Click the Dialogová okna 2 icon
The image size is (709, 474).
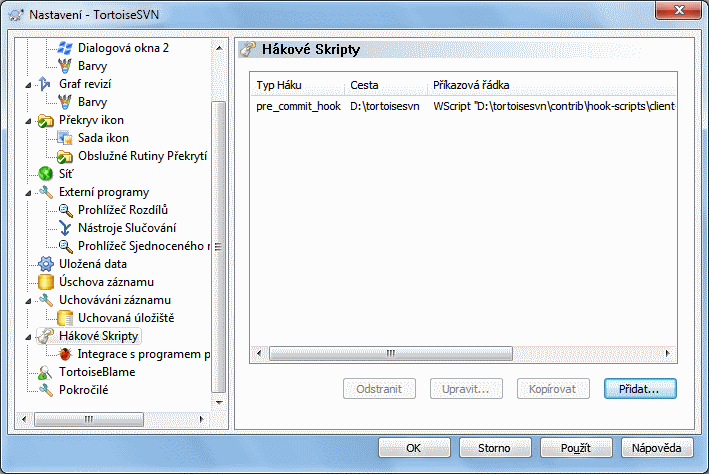tap(65, 48)
